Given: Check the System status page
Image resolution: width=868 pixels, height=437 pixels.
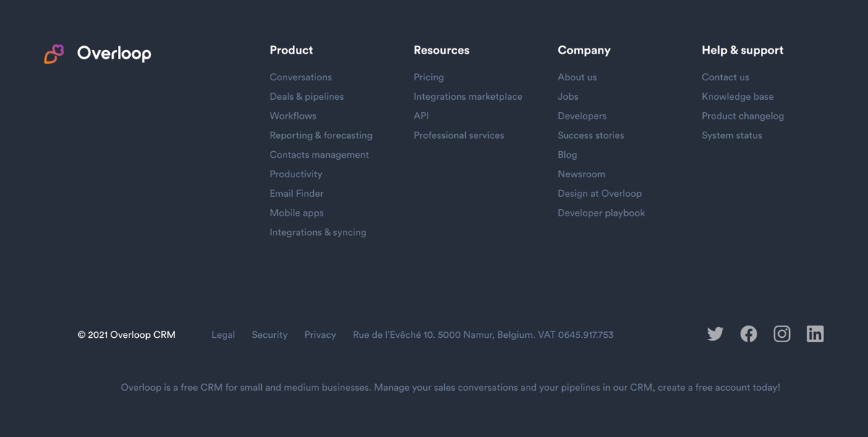Looking at the screenshot, I should [x=731, y=135].
